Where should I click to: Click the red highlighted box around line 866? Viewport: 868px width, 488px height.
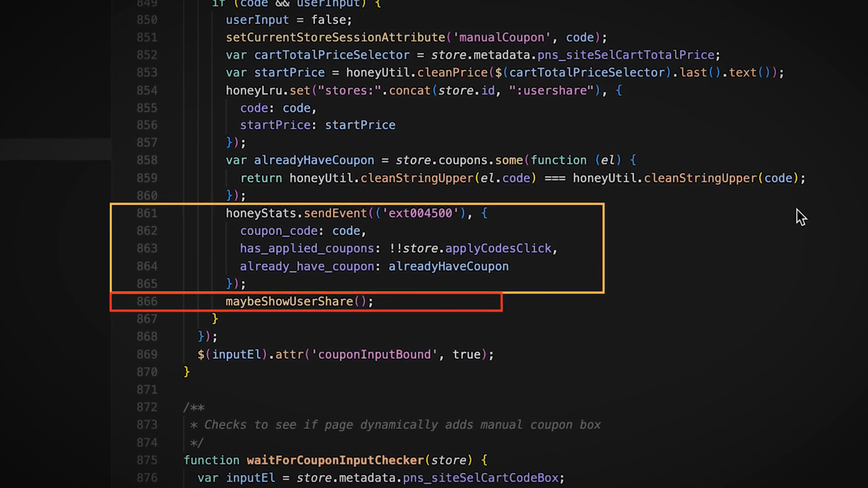tap(306, 301)
